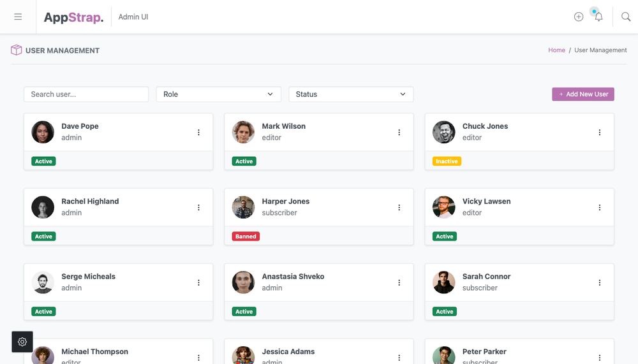Click the Admin UI header label

(x=133, y=17)
